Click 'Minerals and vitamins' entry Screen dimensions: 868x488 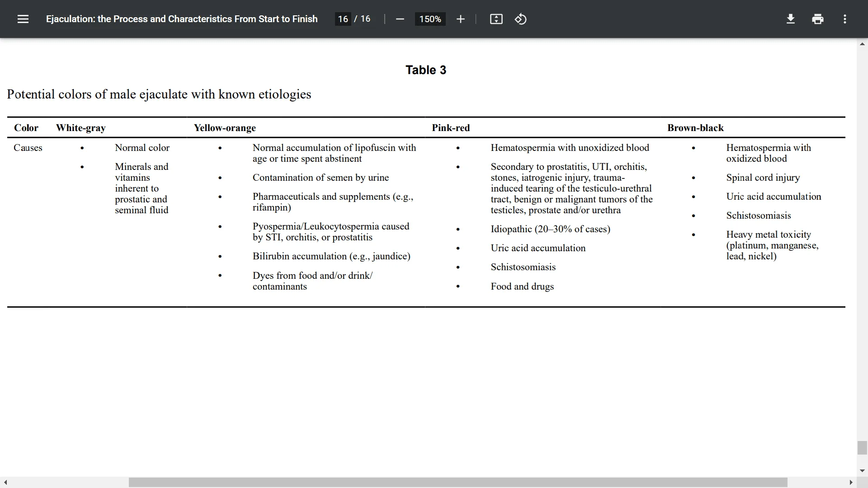(142, 188)
